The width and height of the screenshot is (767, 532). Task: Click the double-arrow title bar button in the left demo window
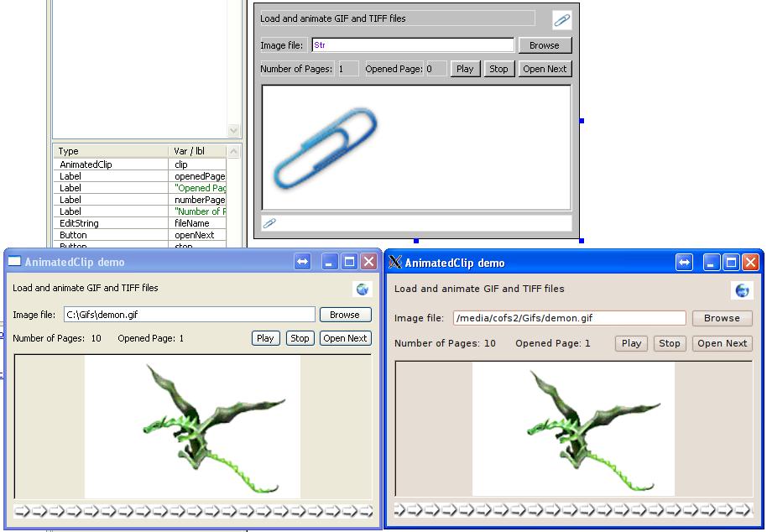click(302, 262)
